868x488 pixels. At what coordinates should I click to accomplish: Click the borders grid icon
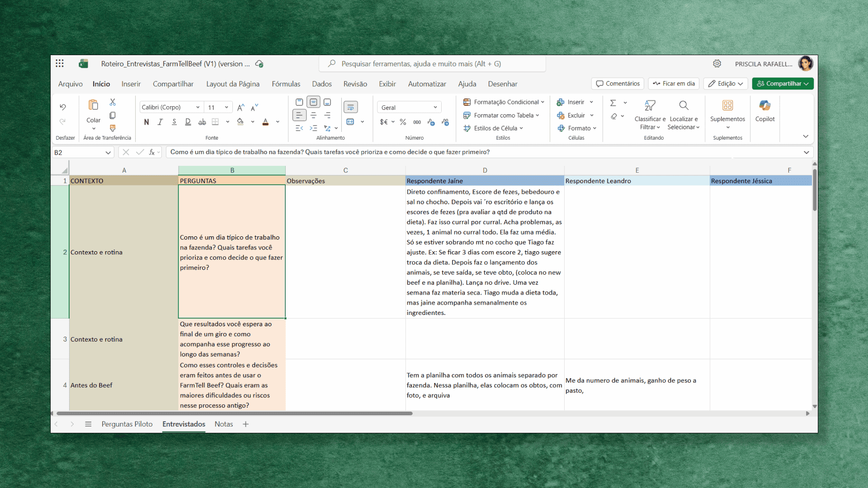click(x=216, y=122)
